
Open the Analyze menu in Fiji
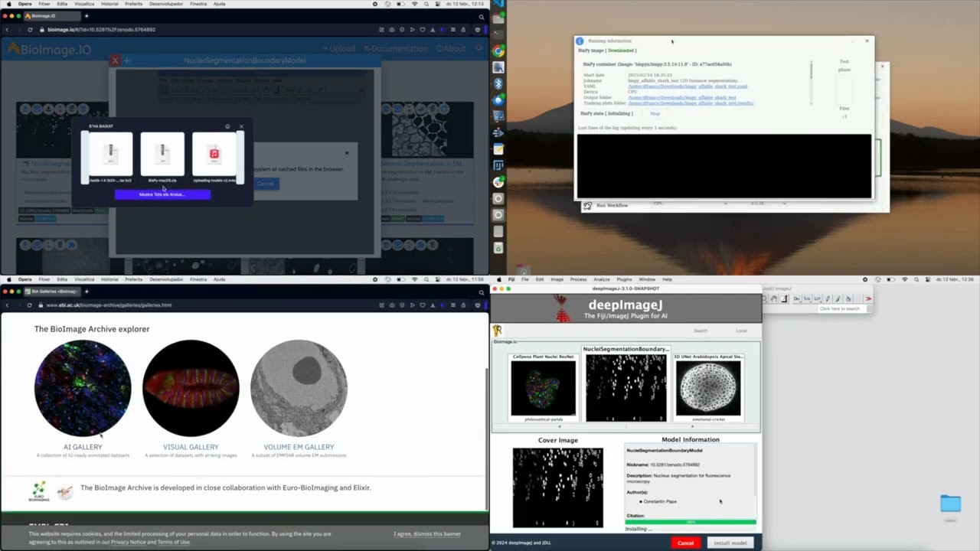pyautogui.click(x=601, y=279)
